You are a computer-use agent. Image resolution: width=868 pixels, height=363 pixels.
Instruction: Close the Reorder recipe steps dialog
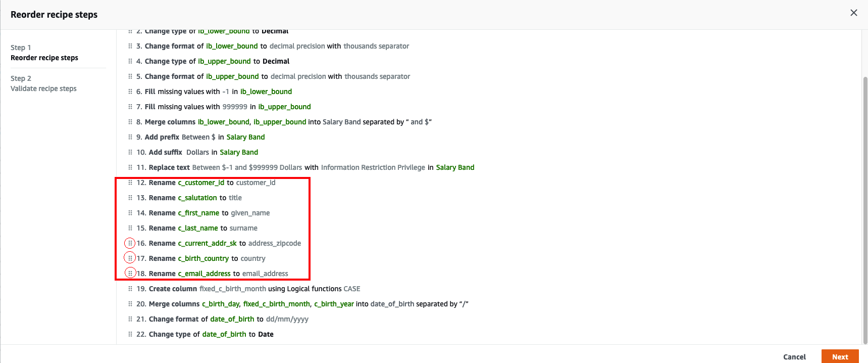pyautogui.click(x=854, y=13)
